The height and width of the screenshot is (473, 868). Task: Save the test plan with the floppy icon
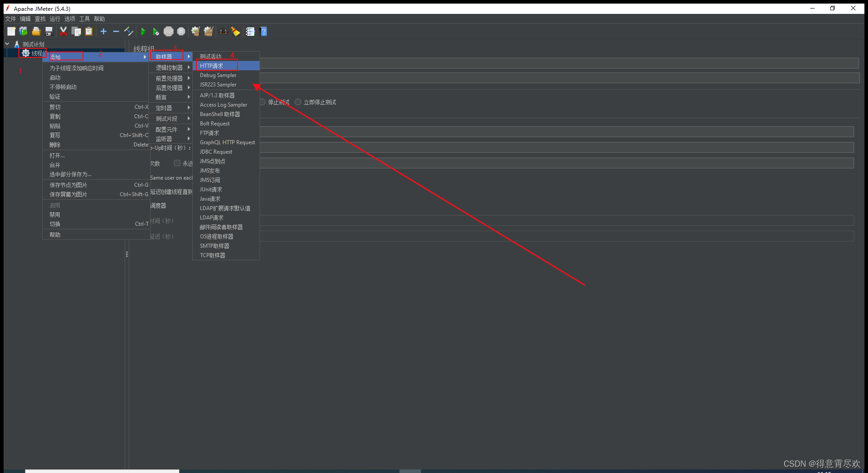point(49,31)
